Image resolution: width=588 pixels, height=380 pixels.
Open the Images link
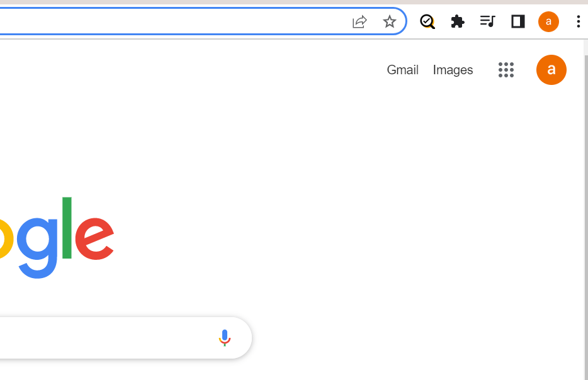[453, 70]
